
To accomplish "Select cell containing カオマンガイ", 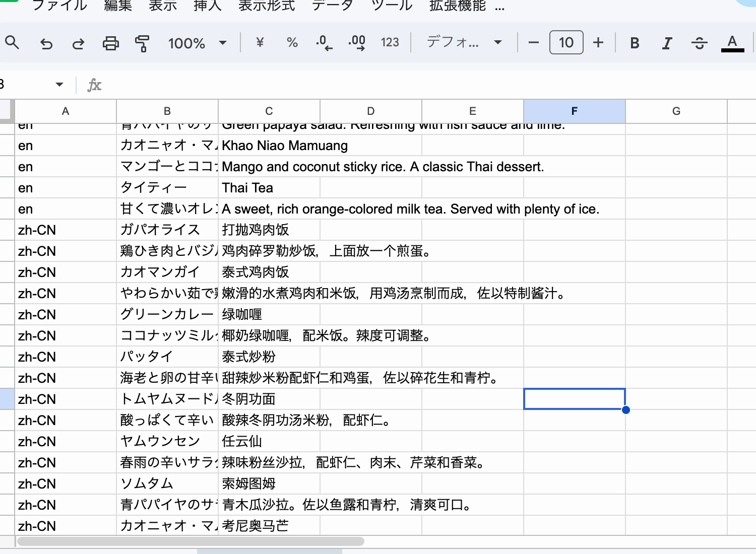I will click(x=167, y=272).
